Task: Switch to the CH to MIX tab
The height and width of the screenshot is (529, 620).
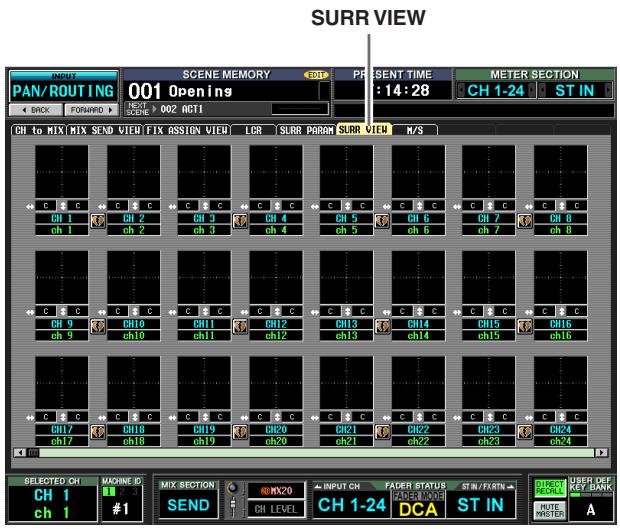Action: coord(39,130)
